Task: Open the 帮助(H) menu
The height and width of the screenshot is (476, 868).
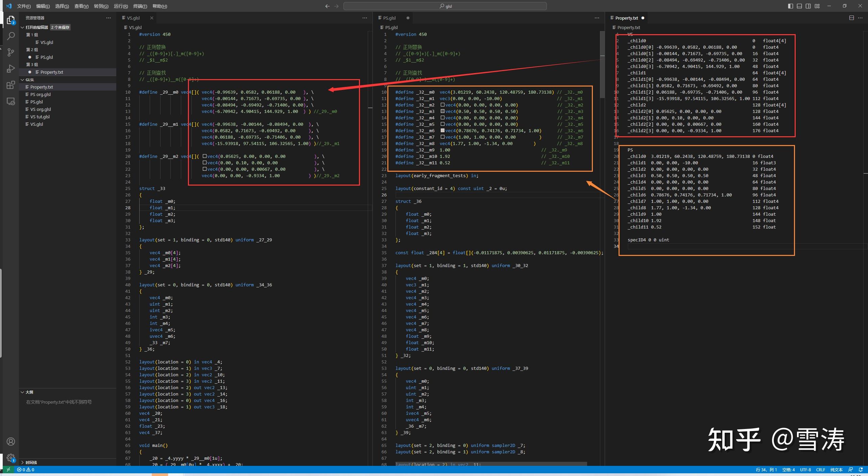Action: tap(160, 6)
